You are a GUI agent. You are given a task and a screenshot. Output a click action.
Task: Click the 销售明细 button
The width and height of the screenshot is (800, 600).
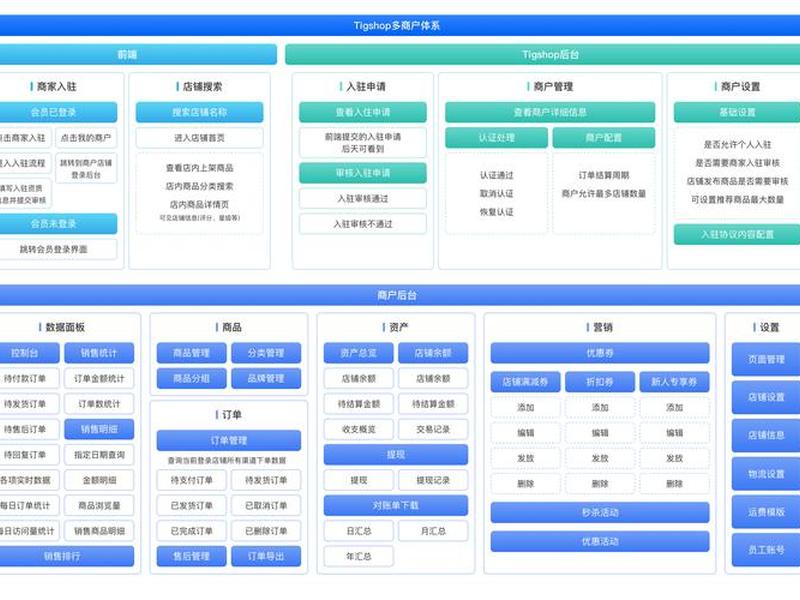pyautogui.click(x=99, y=430)
